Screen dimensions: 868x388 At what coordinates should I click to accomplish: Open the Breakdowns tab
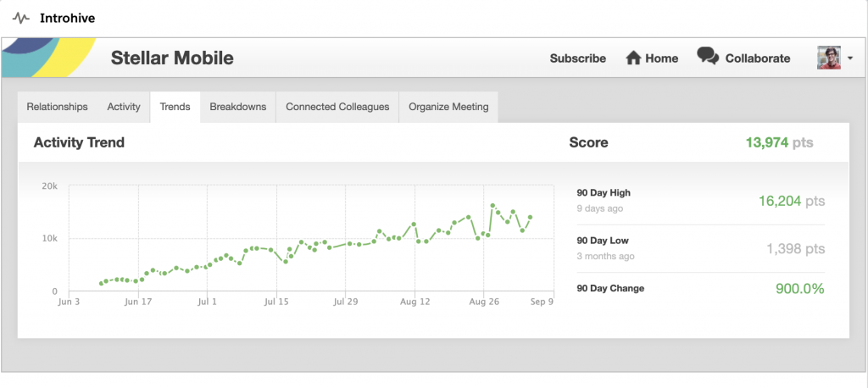pyautogui.click(x=238, y=107)
